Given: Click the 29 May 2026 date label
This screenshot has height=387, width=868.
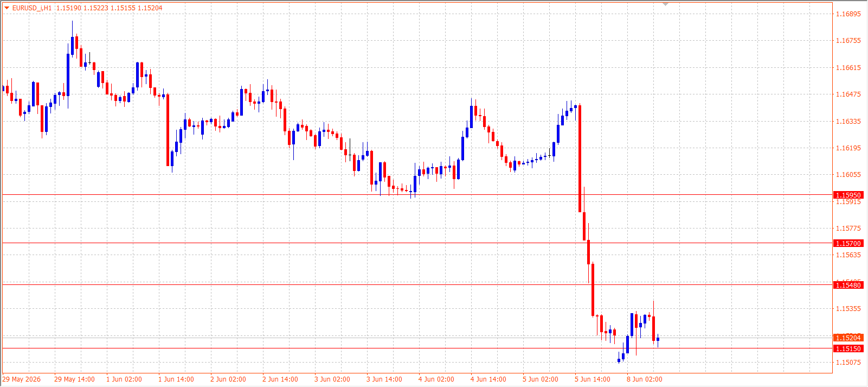Looking at the screenshot, I should click(22, 379).
